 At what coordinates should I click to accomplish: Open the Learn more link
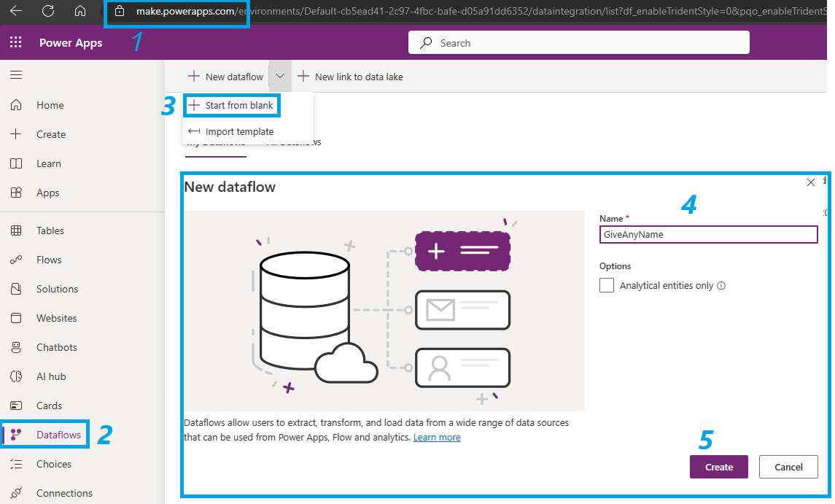[x=437, y=438]
